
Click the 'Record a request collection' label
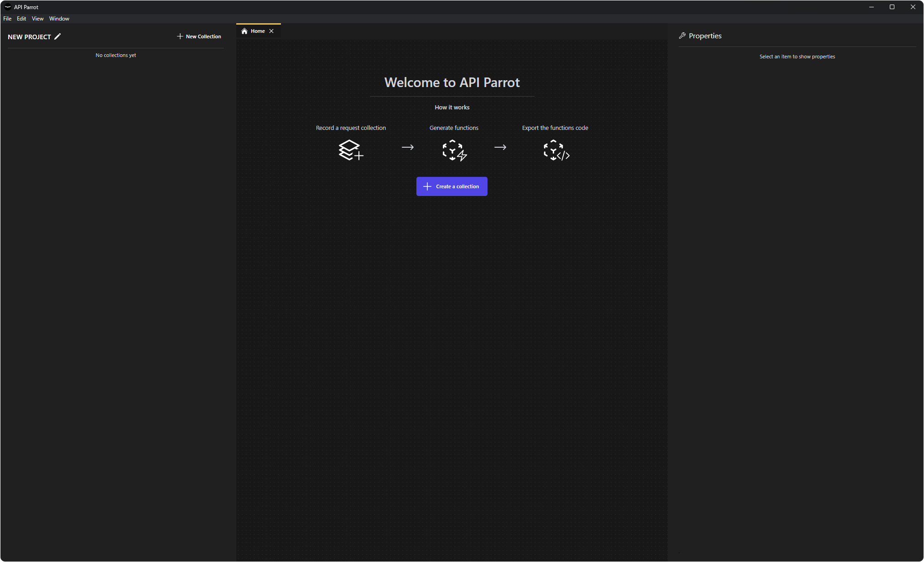(x=351, y=128)
